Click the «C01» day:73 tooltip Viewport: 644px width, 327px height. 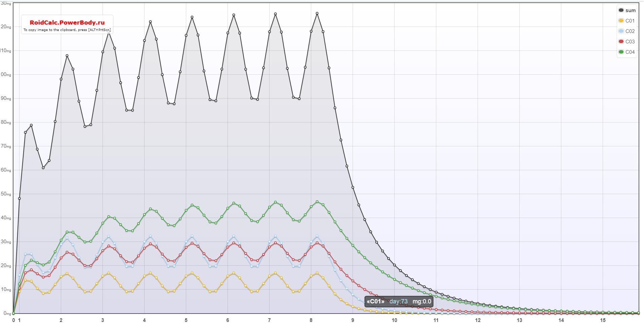(x=399, y=301)
